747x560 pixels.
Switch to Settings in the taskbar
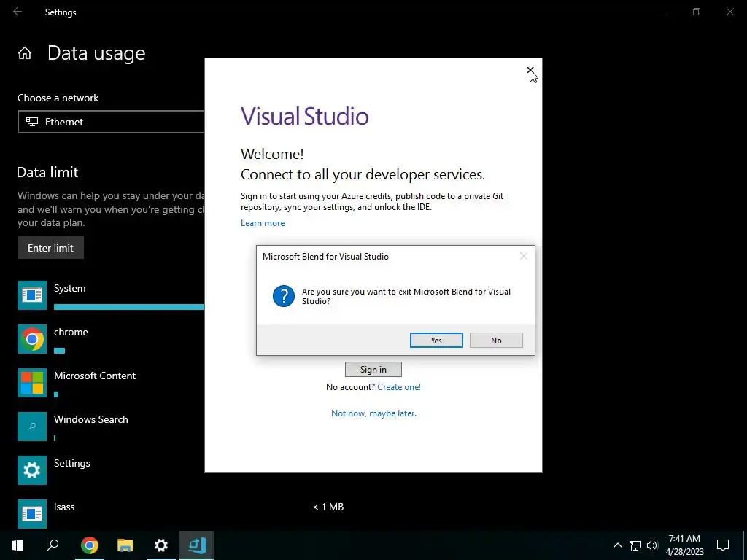[x=161, y=545]
